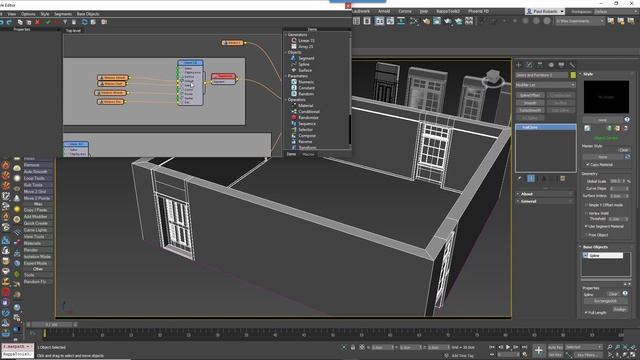Click the timeline frame slider
The height and width of the screenshot is (360, 640).
(x=51, y=325)
